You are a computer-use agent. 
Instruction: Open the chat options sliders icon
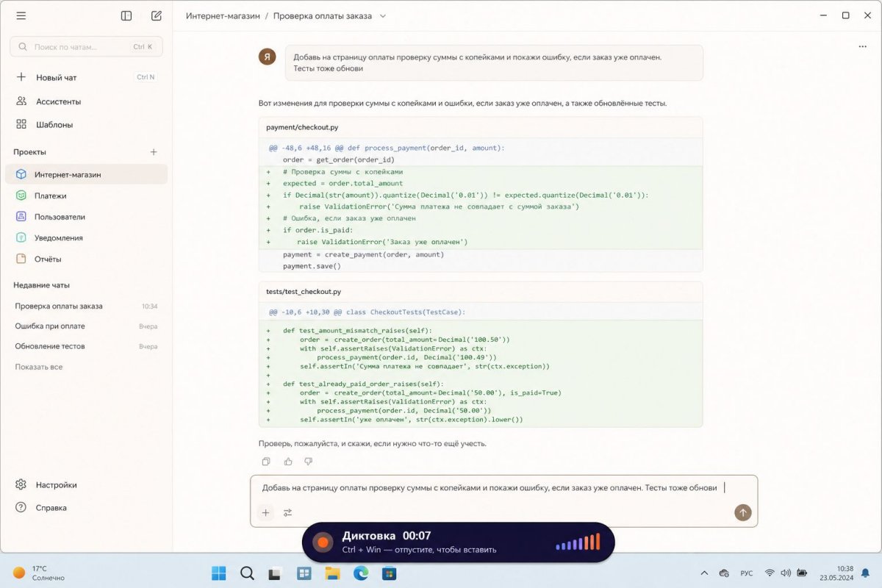[x=287, y=513]
